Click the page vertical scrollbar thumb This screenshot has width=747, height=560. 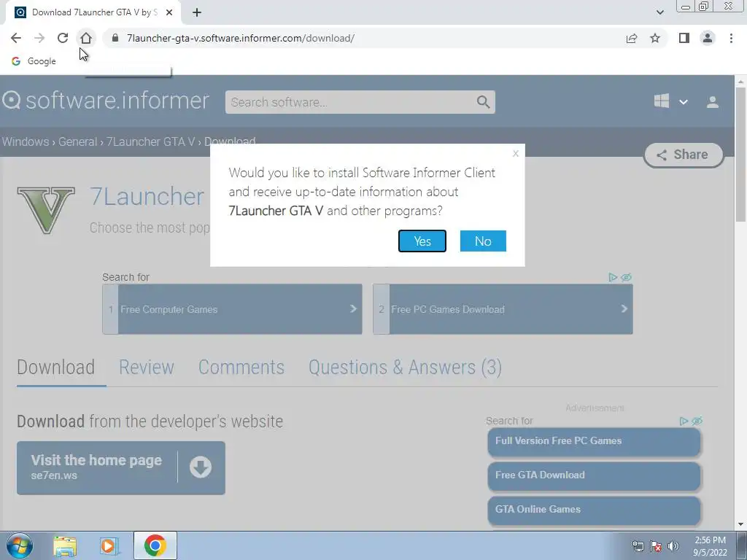pyautogui.click(x=741, y=153)
